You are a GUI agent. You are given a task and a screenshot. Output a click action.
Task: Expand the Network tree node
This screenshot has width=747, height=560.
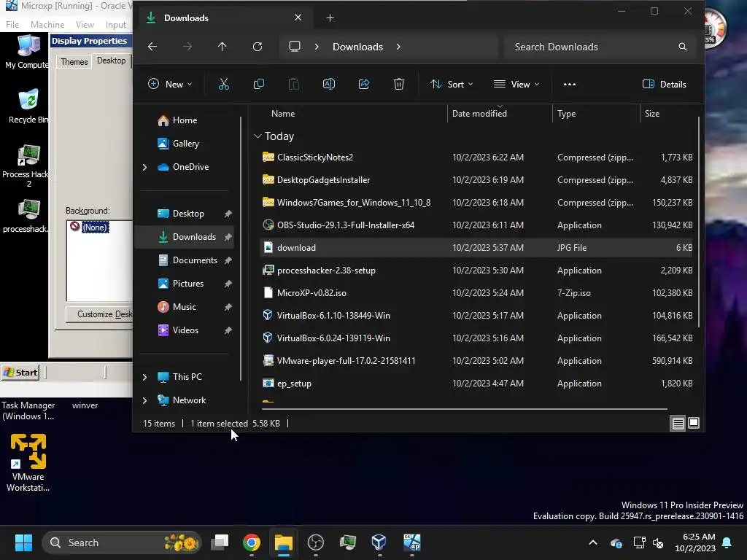tap(145, 400)
